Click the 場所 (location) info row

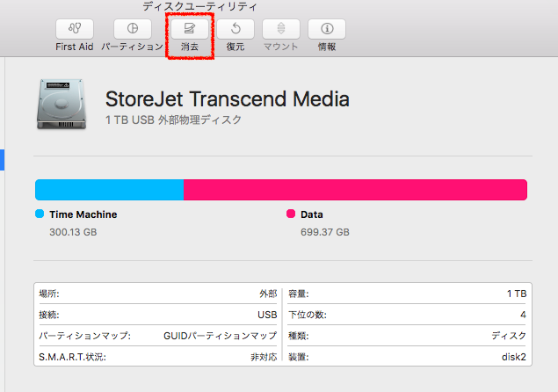[157, 294]
